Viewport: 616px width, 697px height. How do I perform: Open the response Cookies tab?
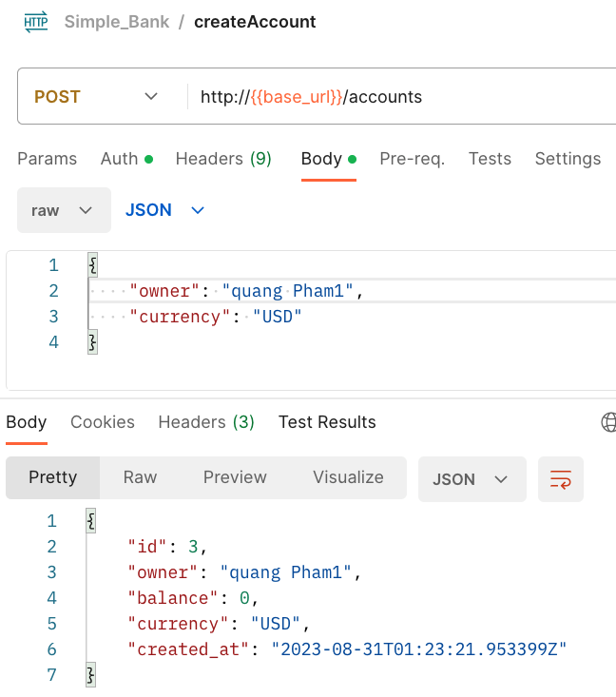click(103, 422)
